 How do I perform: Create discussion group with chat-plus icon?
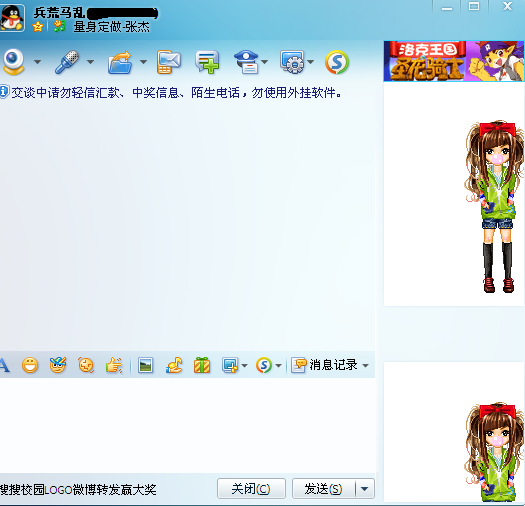(207, 62)
